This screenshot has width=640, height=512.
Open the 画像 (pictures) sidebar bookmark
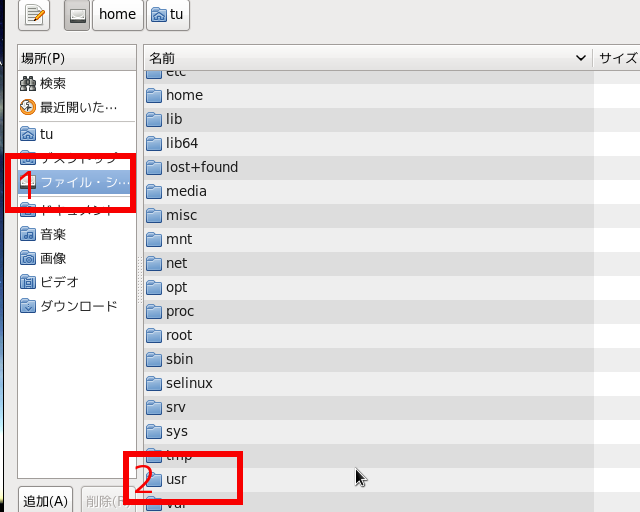(52, 258)
